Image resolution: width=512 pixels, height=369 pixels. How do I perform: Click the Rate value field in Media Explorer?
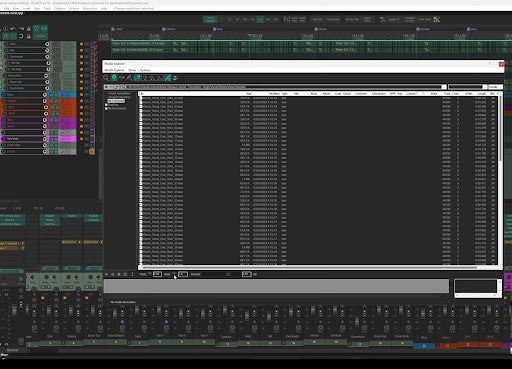click(183, 274)
